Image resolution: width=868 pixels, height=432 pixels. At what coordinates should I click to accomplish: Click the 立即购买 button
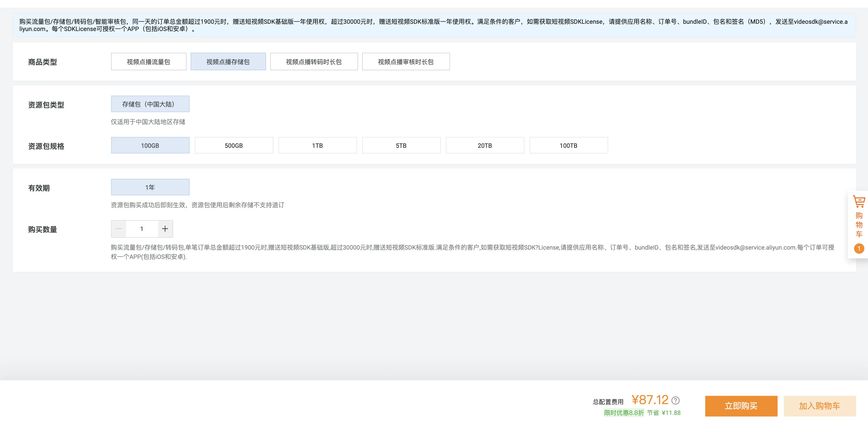pos(741,406)
